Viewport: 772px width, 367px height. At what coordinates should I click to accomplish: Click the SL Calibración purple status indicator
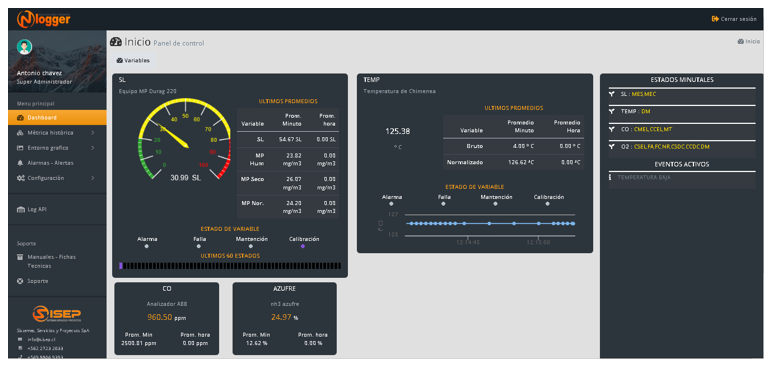303,246
